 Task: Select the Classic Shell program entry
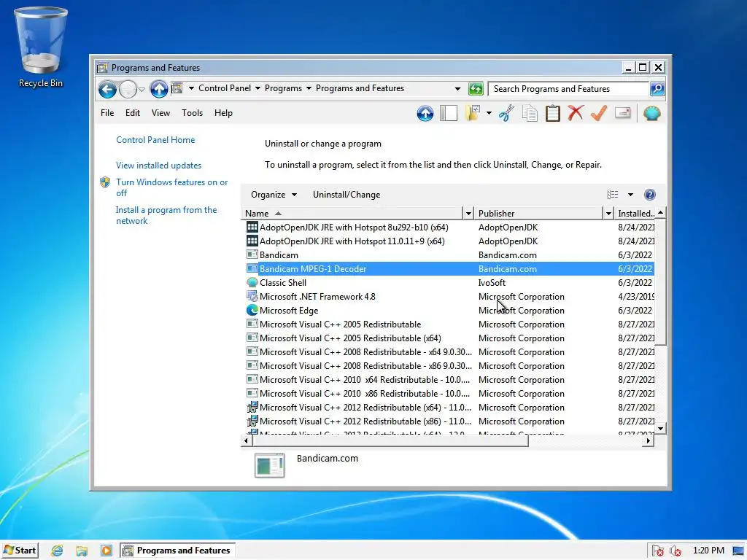pos(449,282)
